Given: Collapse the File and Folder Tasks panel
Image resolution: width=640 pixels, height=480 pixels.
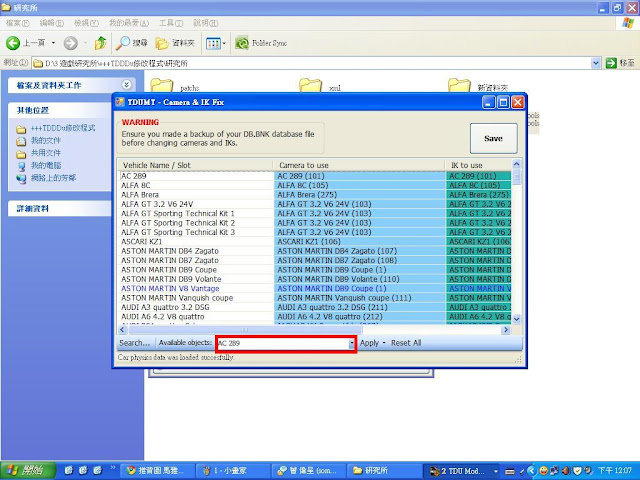Looking at the screenshot, I should tap(127, 85).
